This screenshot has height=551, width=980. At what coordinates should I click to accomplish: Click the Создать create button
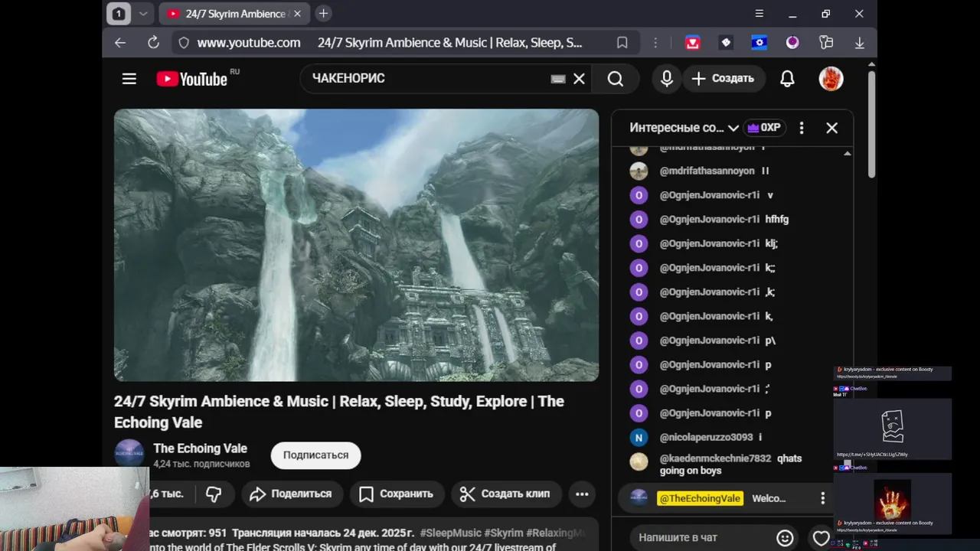pos(723,78)
